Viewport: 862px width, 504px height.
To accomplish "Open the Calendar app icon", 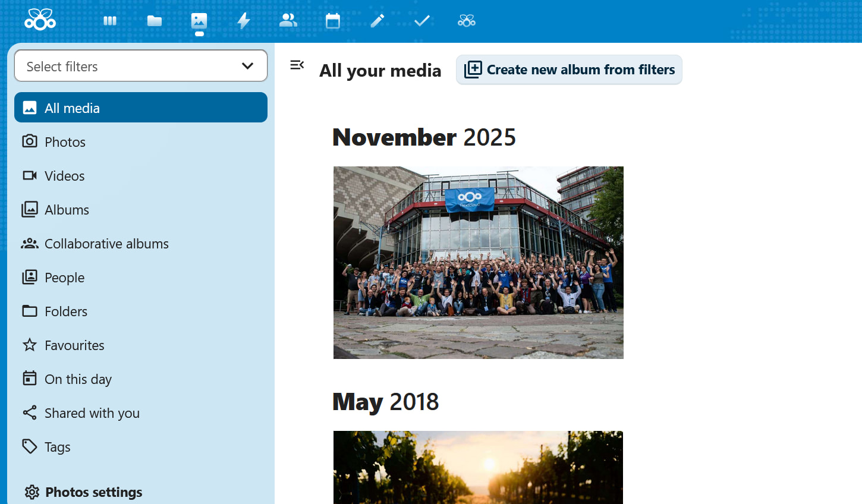I will click(333, 21).
